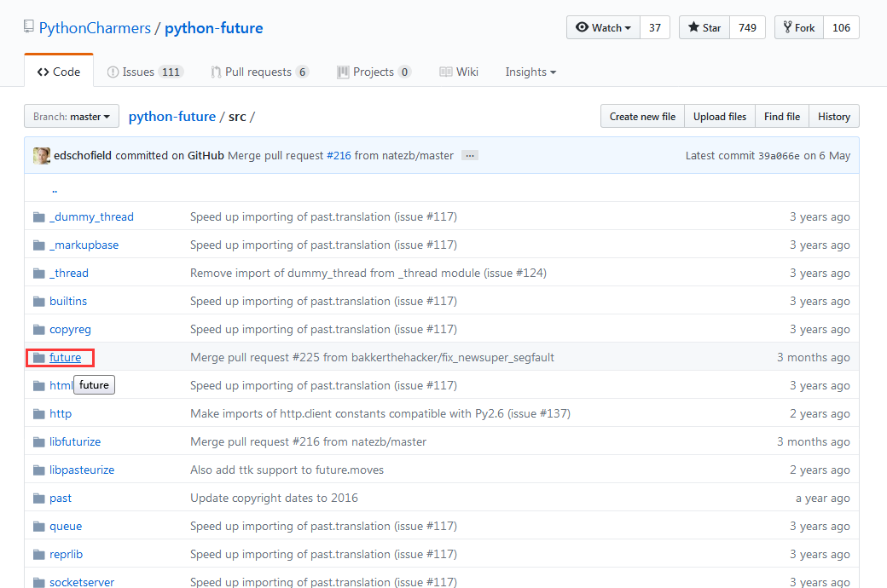Open the Projects tab
887x588 pixels.
tap(374, 72)
